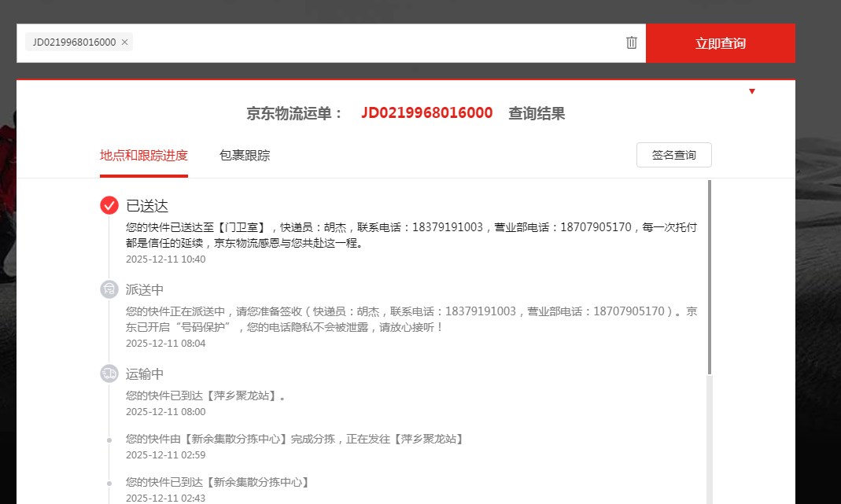Image resolution: width=841 pixels, height=504 pixels.
Task: Click the trash icon to clear tracking numbers
Action: (x=631, y=42)
